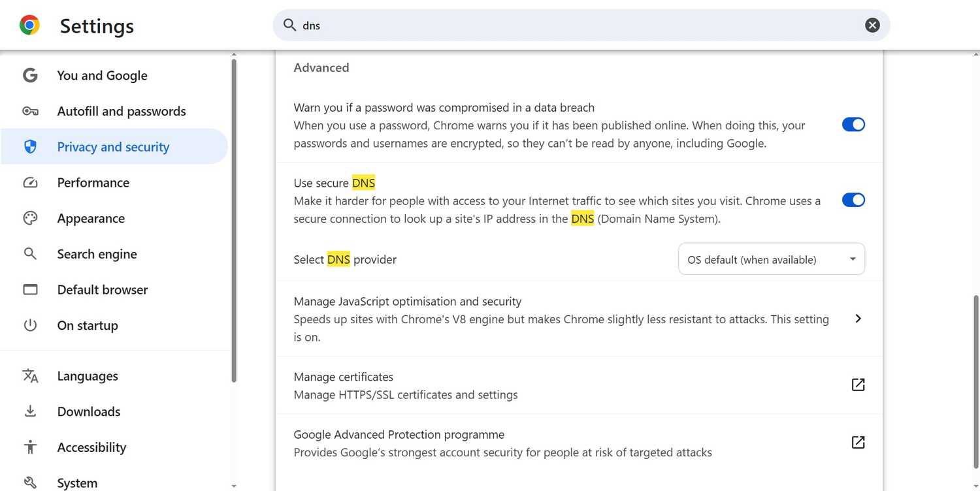Click the wrench icon for System

(30, 483)
